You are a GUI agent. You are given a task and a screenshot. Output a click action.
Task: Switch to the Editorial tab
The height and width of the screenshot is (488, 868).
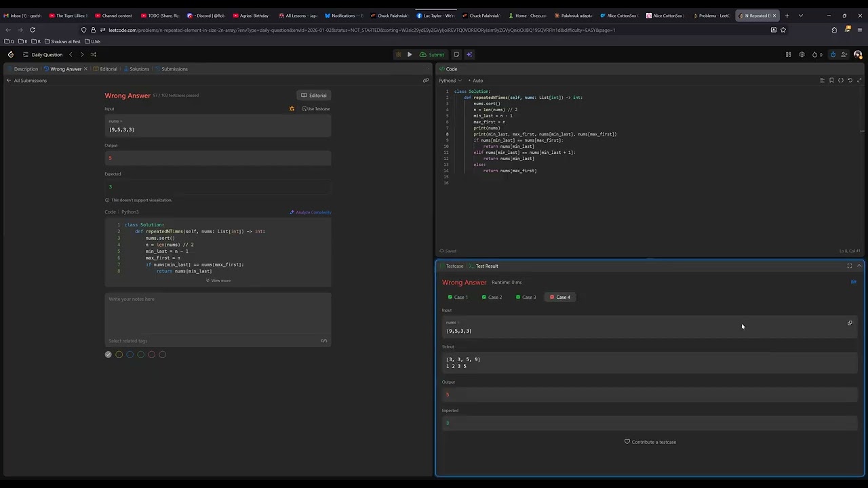coord(106,69)
